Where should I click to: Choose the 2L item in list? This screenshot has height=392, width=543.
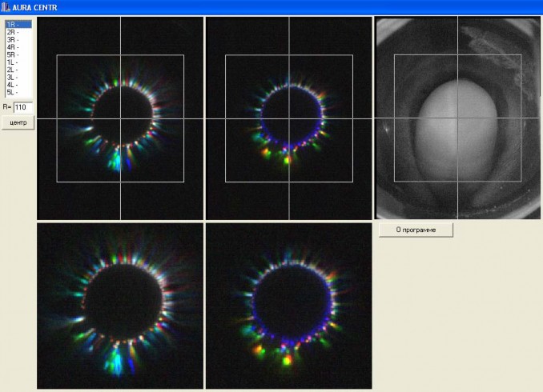(x=17, y=70)
